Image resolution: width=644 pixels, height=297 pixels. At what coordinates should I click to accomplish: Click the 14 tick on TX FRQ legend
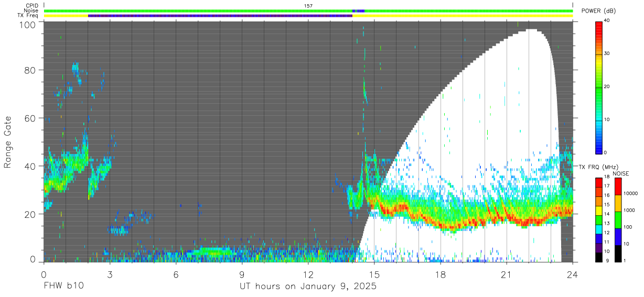pyautogui.click(x=606, y=214)
